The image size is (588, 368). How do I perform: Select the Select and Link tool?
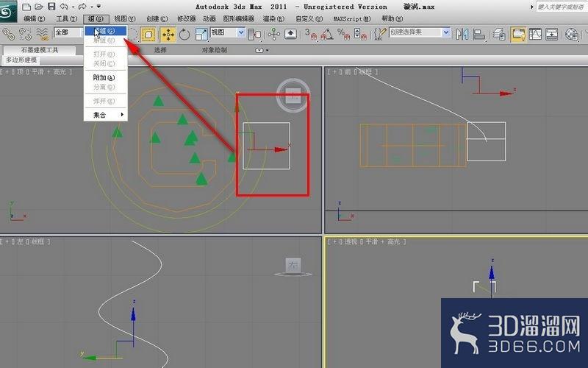[9, 34]
